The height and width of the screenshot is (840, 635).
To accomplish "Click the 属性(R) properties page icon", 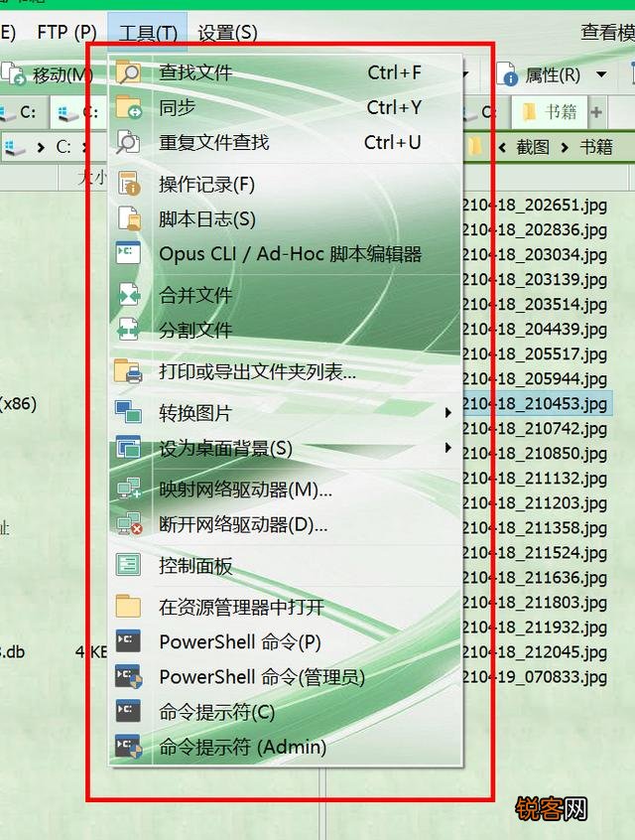I will pos(507,74).
